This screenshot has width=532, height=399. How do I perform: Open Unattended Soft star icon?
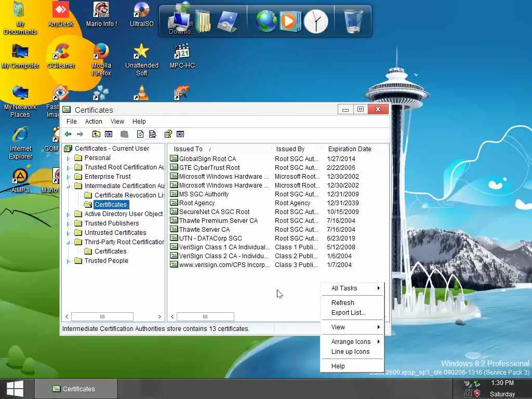point(141,59)
